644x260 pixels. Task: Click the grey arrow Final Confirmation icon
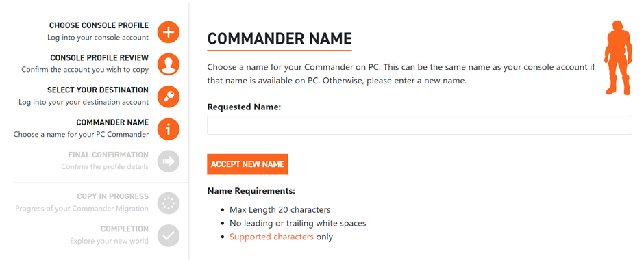tap(169, 161)
